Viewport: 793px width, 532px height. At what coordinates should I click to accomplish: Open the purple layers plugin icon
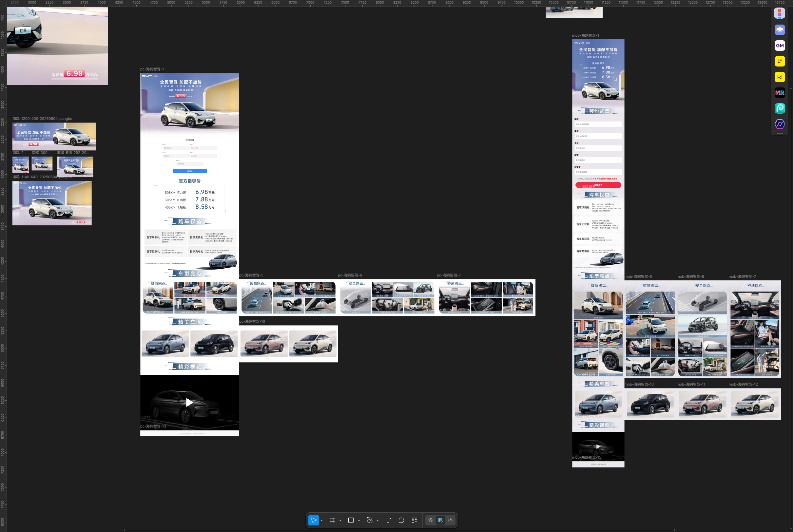780,29
